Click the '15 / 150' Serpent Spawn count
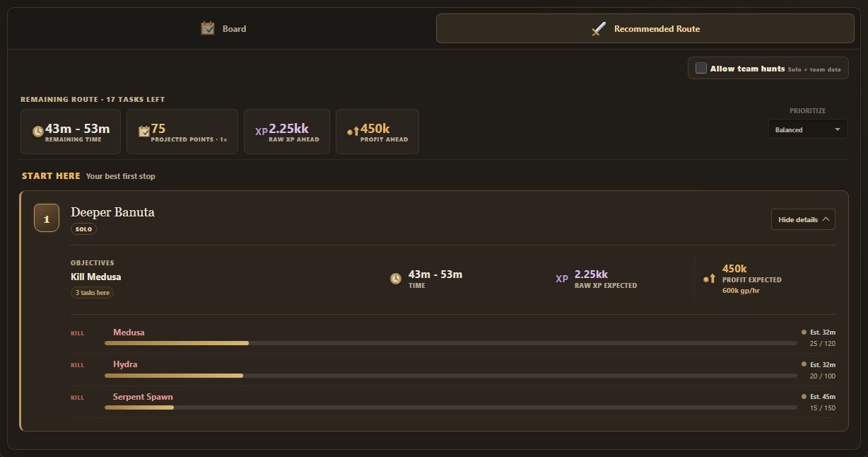Viewport: 868px width, 457px height. [x=823, y=408]
